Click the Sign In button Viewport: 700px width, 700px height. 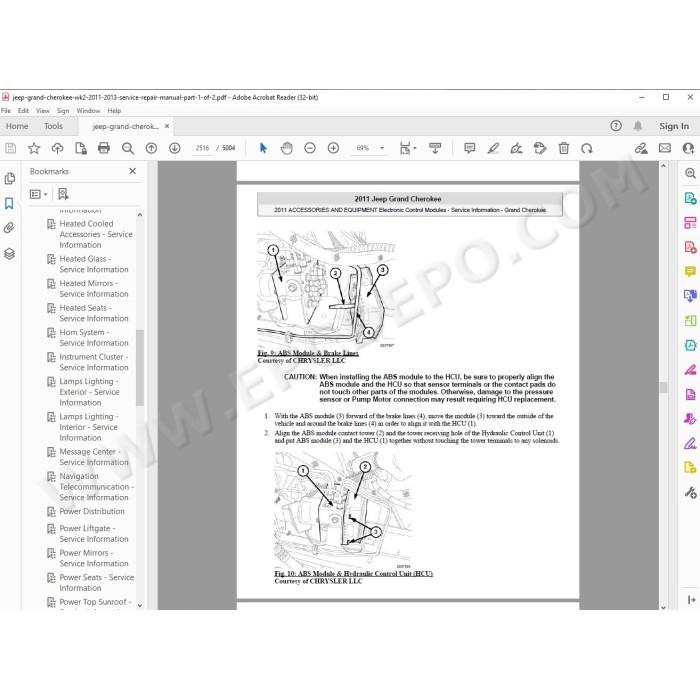tap(674, 126)
